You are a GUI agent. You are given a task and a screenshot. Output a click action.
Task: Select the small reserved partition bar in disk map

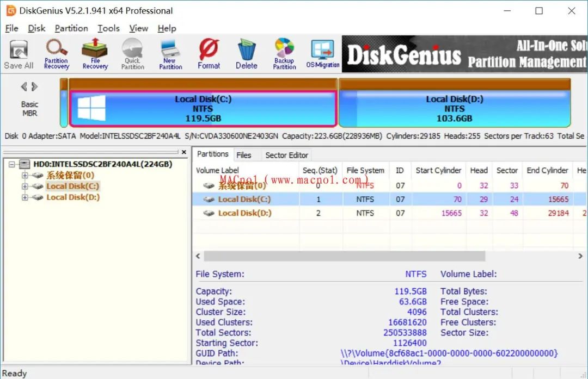64,103
